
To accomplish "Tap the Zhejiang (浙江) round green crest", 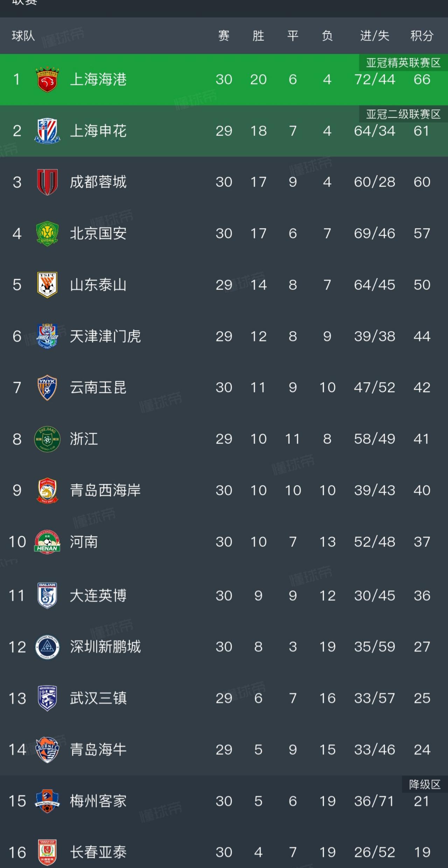I will coord(47,439).
